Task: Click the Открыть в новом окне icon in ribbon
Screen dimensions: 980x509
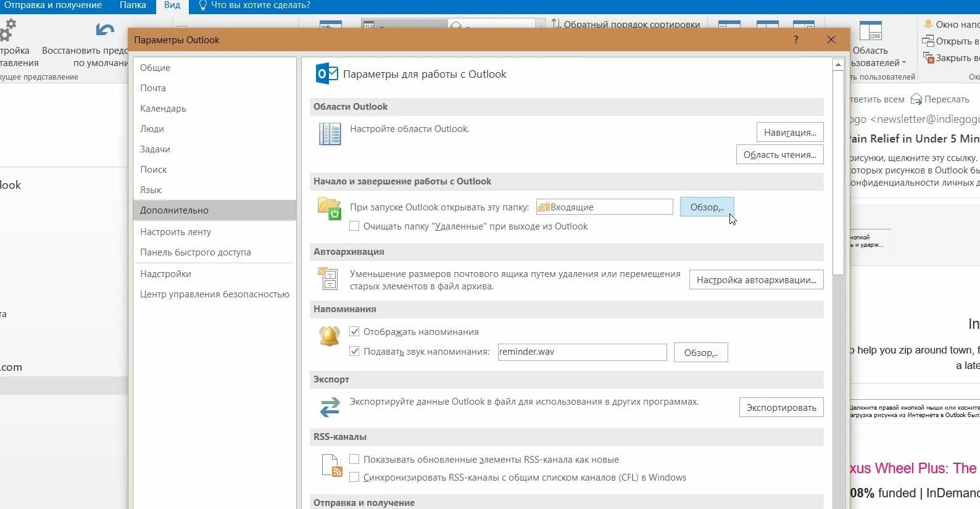Action: (x=928, y=41)
